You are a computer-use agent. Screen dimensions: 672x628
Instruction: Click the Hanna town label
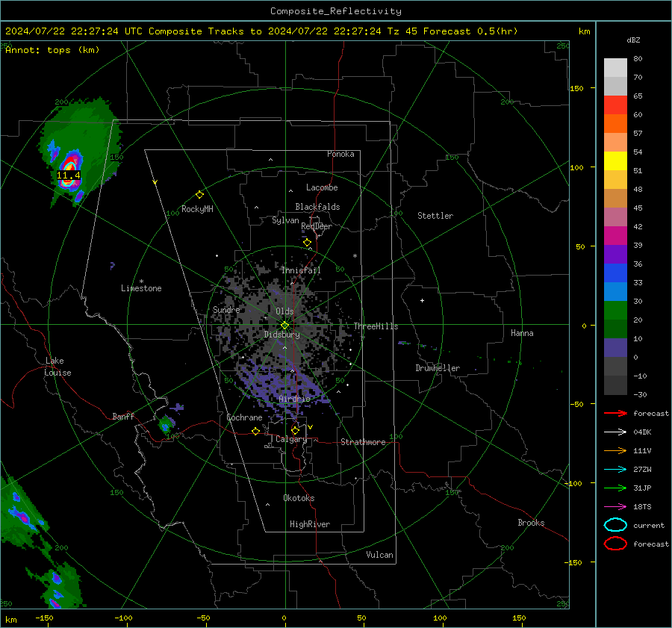pyautogui.click(x=522, y=333)
